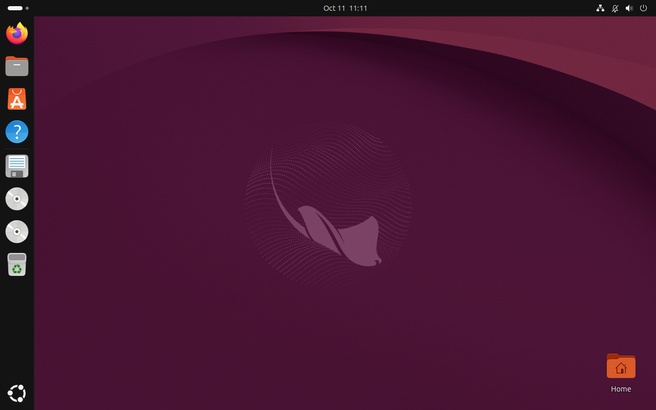Launch Firefox from the dock
The image size is (656, 410).
17,33
